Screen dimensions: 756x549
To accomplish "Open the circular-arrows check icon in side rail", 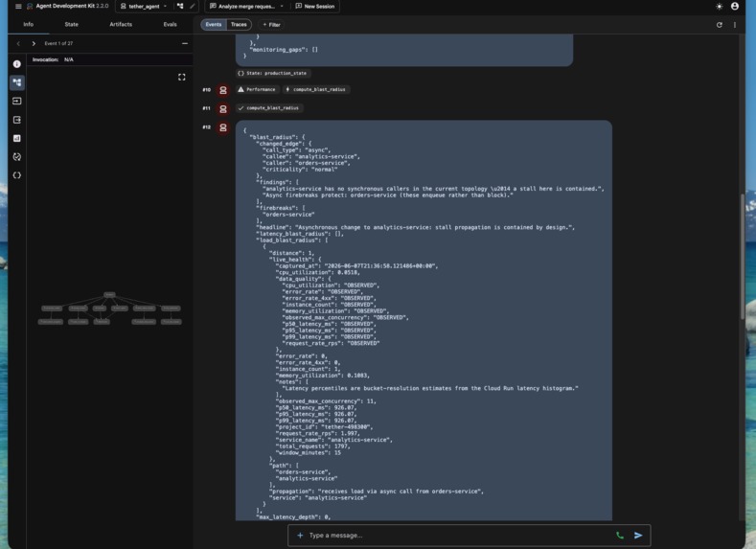I will [x=17, y=156].
